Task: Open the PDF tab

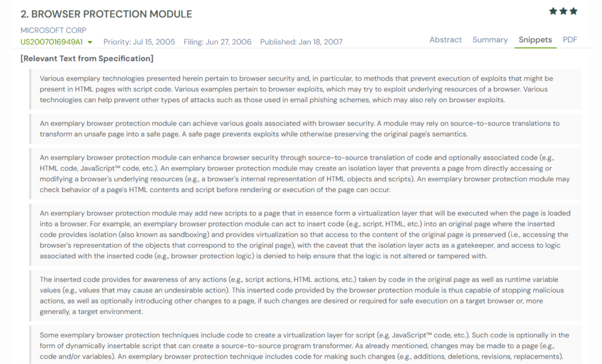Action: tap(570, 39)
